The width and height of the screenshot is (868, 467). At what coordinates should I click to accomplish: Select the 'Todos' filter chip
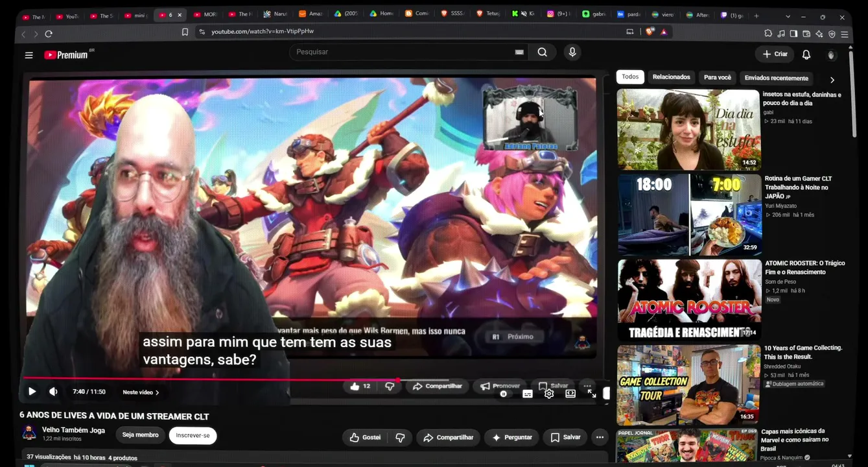tap(630, 77)
